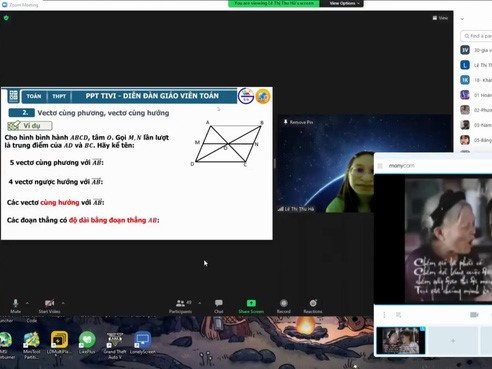Image resolution: width=492 pixels, height=369 pixels.
Task: Click the parallelogram ABCD diagram
Action: pos(227,143)
